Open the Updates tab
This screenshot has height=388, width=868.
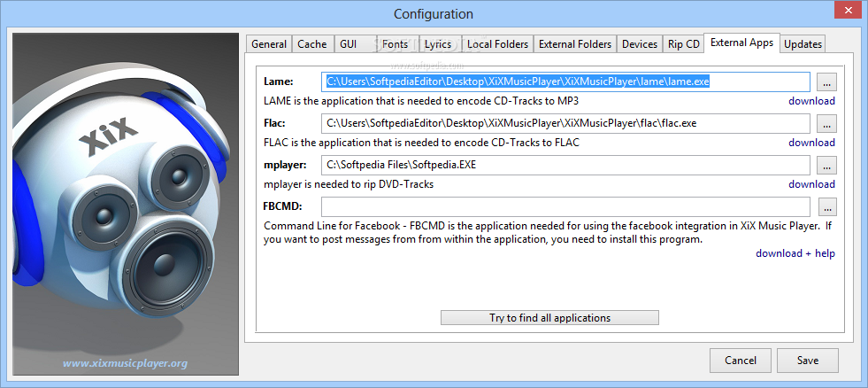tap(803, 44)
